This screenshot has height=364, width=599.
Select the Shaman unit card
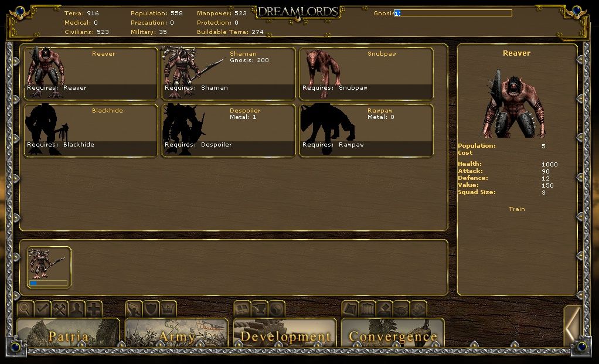229,73
